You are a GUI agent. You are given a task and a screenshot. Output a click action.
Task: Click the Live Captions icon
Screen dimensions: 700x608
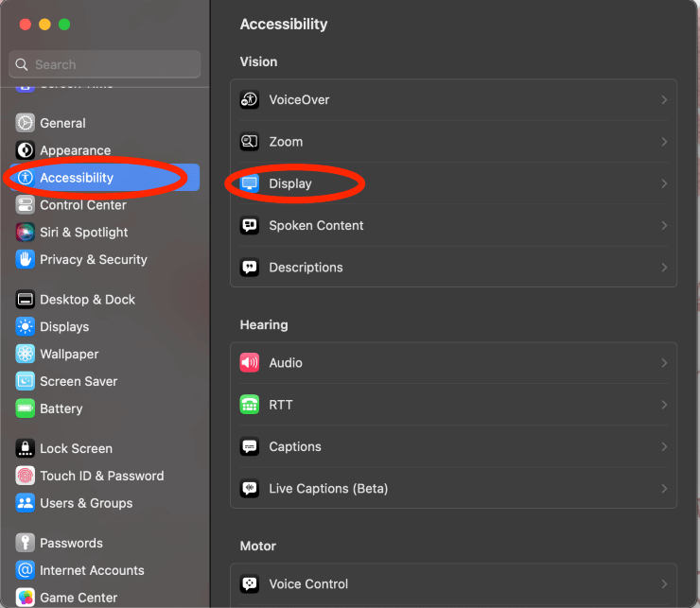point(250,488)
